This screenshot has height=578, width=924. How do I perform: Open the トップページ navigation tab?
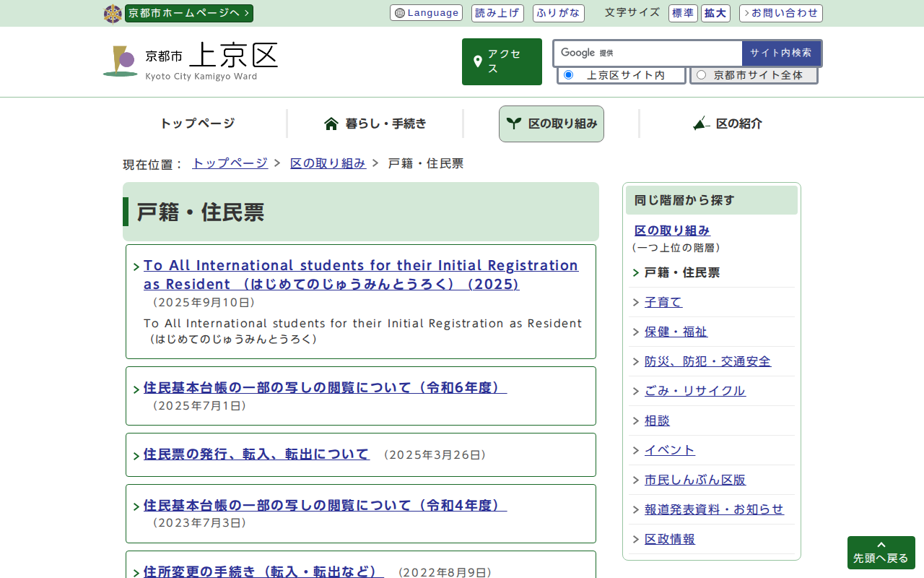[197, 124]
